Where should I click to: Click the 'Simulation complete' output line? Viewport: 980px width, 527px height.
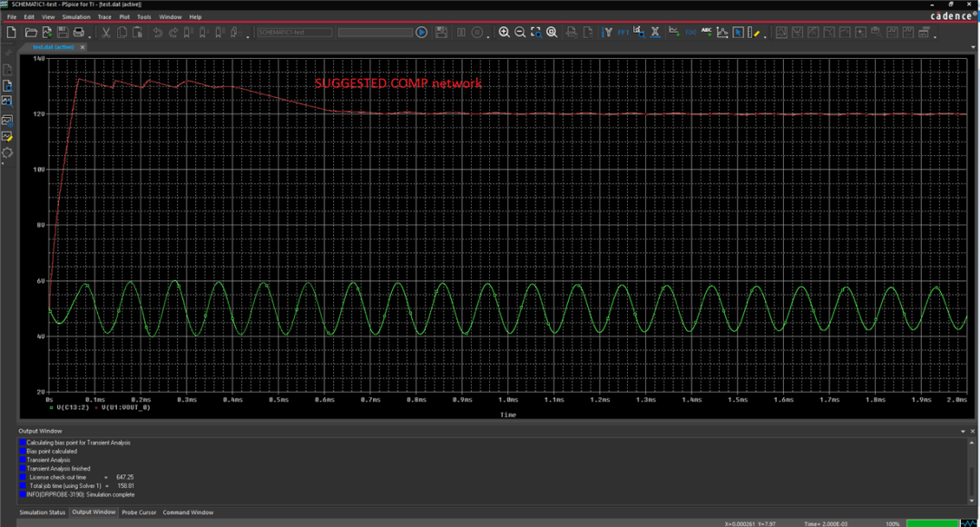(77, 494)
